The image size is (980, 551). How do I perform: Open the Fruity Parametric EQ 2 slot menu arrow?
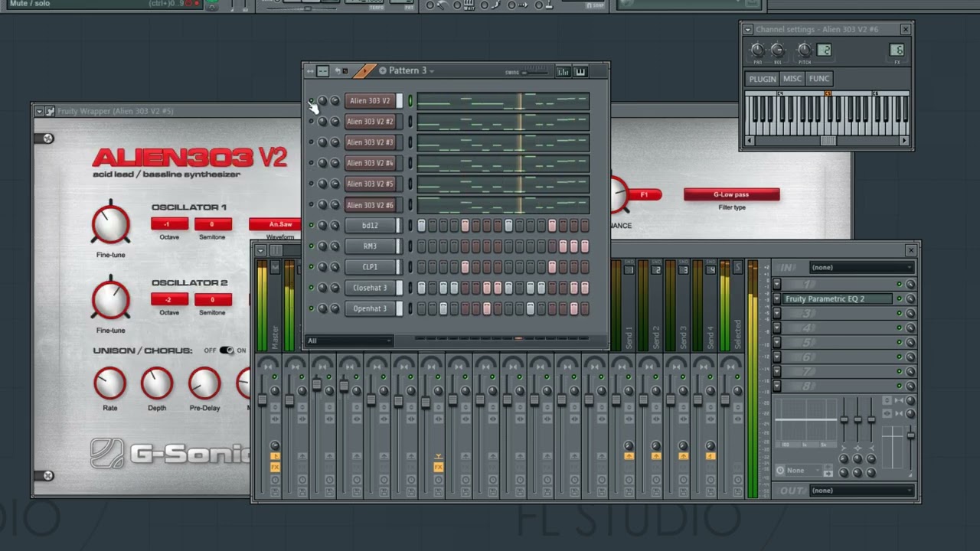[777, 299]
